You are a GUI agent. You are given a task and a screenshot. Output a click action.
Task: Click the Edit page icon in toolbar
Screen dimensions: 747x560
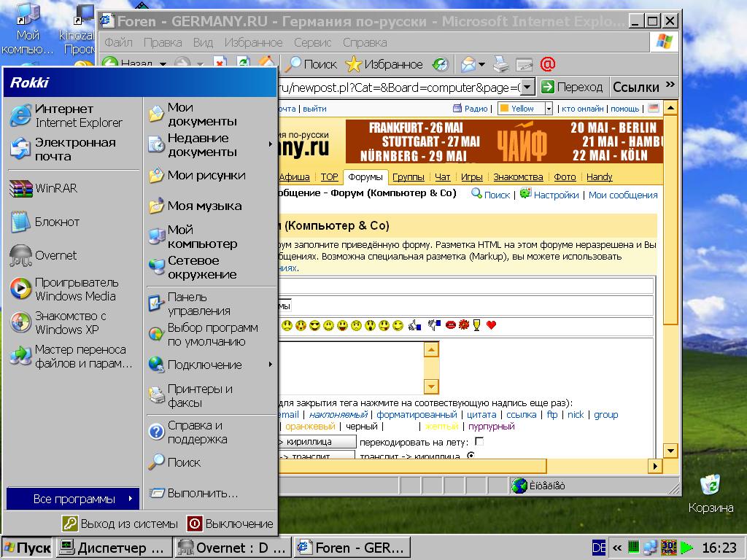(524, 64)
